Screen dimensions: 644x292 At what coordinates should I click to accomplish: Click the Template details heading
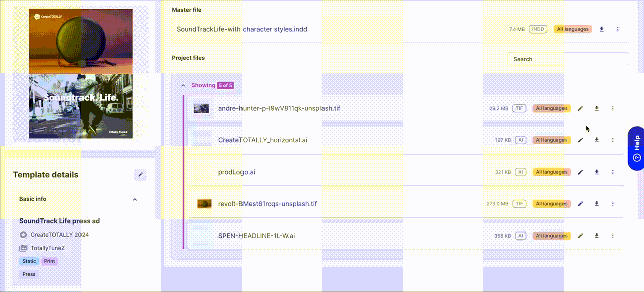click(x=46, y=175)
